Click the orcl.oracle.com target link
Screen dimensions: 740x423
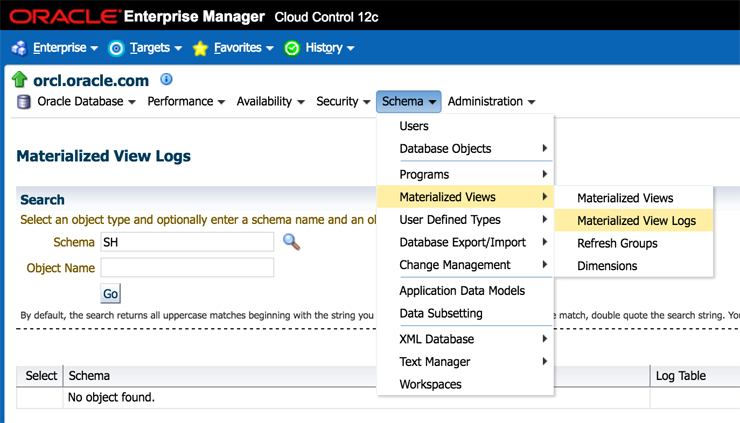(x=91, y=80)
